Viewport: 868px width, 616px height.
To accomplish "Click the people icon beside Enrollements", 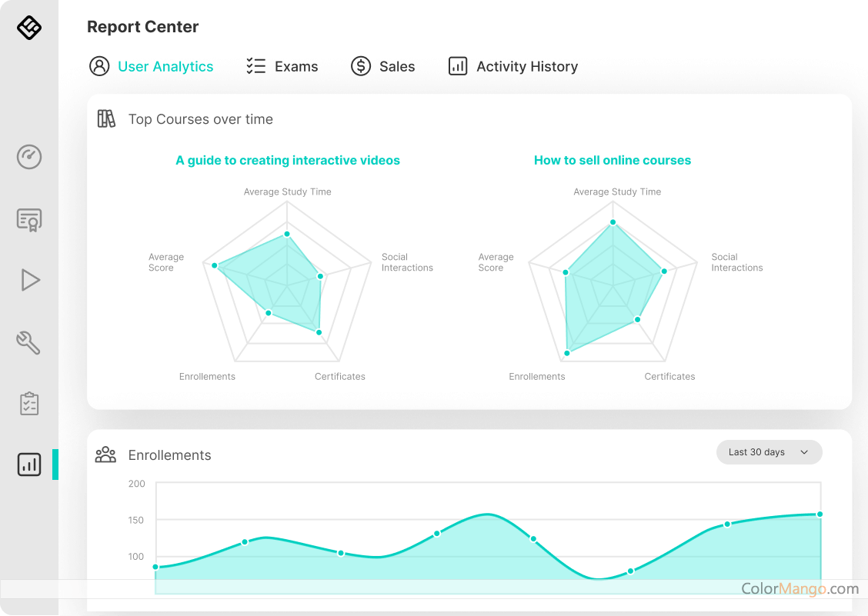I will pyautogui.click(x=105, y=455).
